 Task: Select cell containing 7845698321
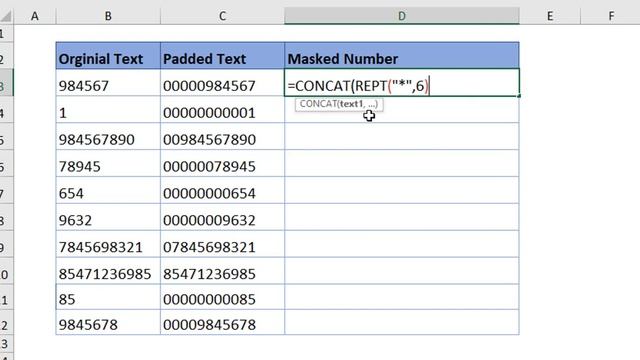108,244
